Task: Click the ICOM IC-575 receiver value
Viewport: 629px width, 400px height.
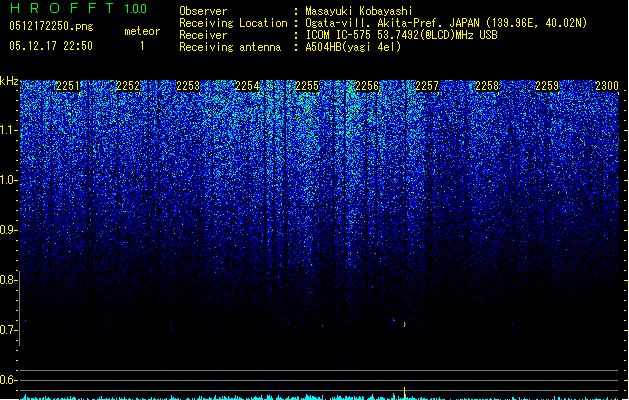Action: click(402, 35)
